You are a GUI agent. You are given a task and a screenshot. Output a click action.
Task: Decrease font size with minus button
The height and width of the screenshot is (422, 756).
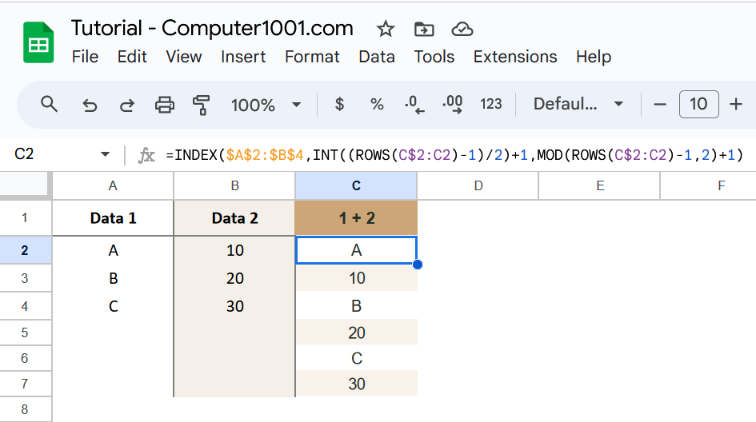(x=660, y=104)
